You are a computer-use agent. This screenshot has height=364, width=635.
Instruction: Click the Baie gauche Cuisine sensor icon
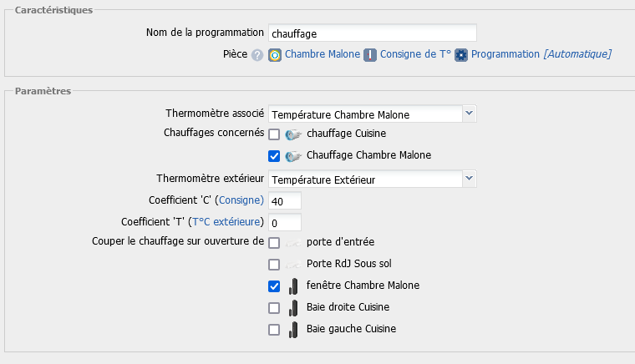coord(293,329)
